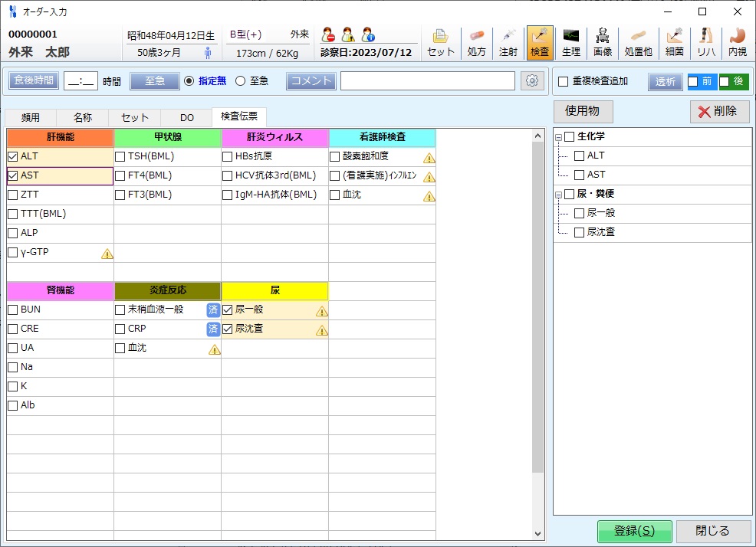This screenshot has width=756, height=547.
Task: Click the gear settings icon beside comment field
Action: coord(531,80)
